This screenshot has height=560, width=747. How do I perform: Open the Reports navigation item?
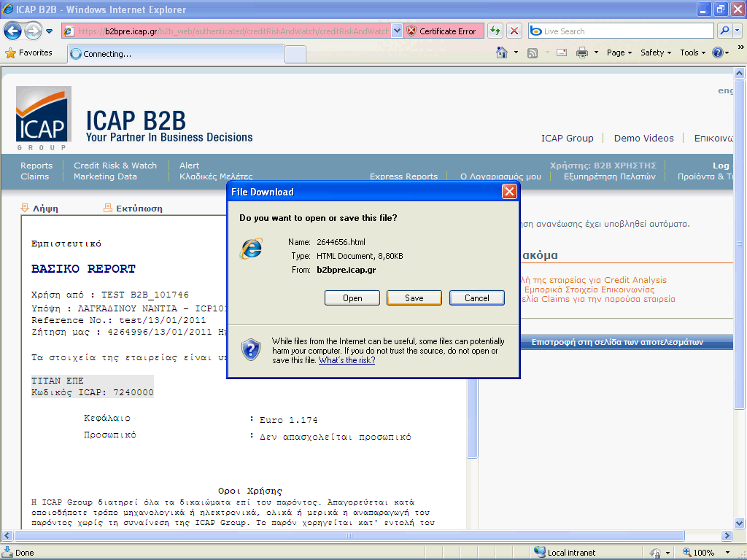pos(36,166)
